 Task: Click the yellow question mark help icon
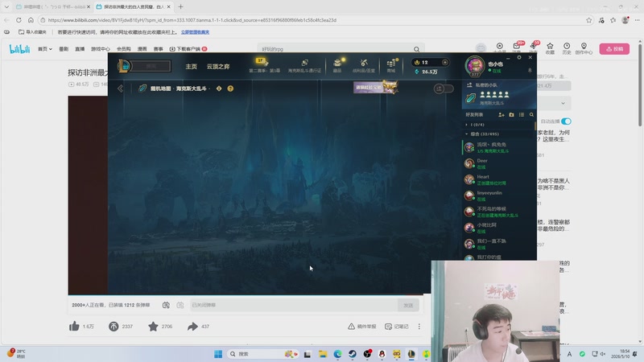pyautogui.click(x=230, y=88)
